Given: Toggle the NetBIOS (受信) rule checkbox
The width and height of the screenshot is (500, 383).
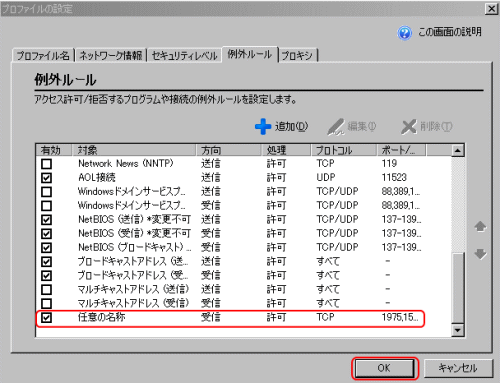Looking at the screenshot, I should [47, 234].
